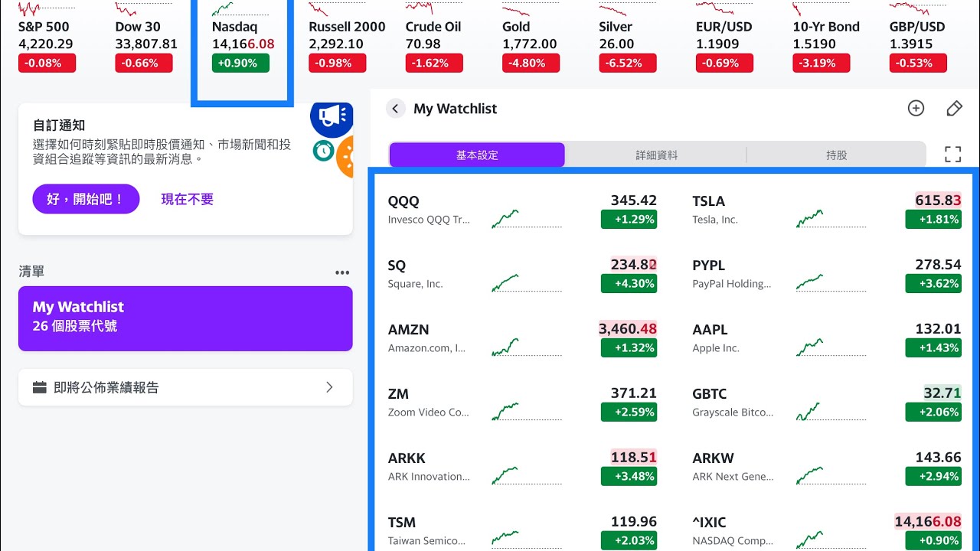980x551 pixels.
Task: Edit the watchlist with the pencil icon
Action: [x=954, y=109]
